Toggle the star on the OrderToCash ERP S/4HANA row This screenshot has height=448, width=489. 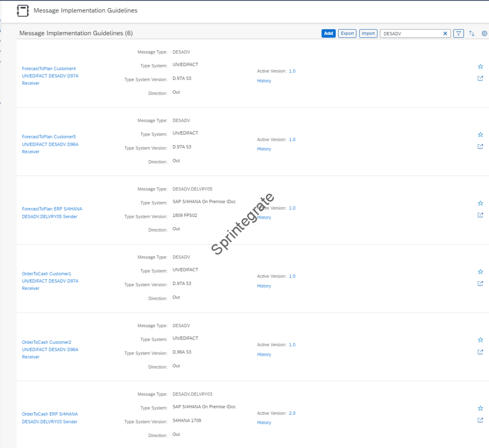[480, 408]
